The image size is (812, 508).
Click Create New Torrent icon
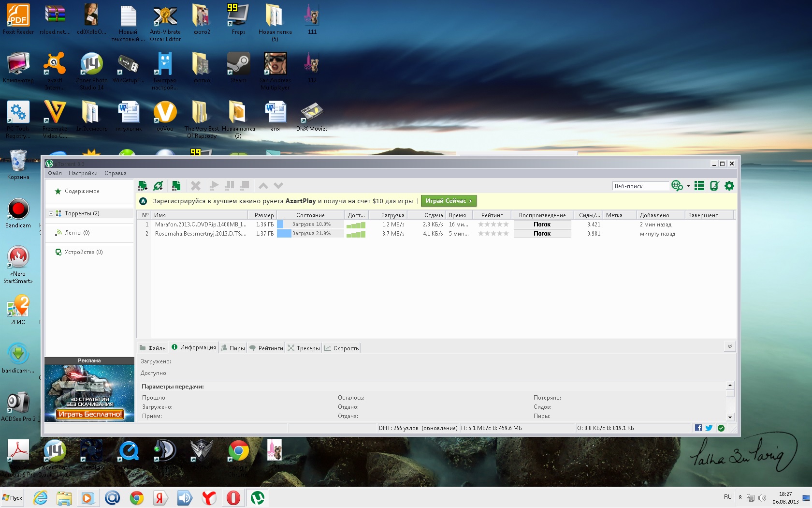coord(176,186)
